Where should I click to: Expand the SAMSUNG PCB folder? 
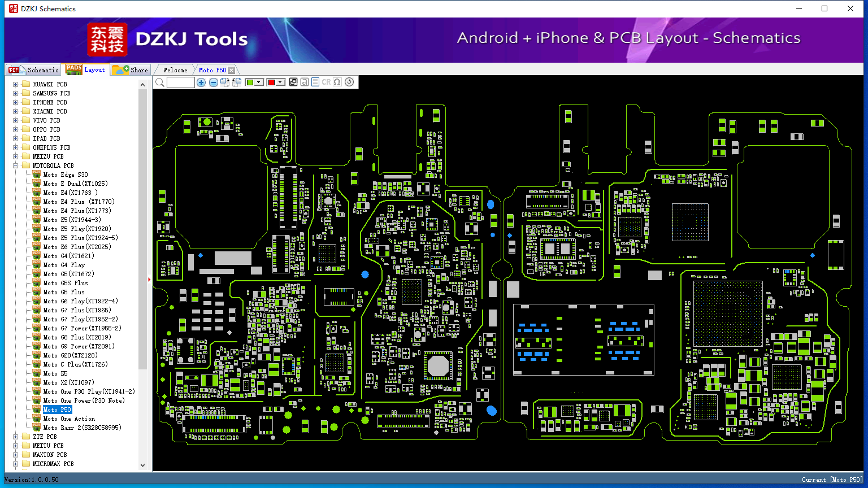click(15, 93)
